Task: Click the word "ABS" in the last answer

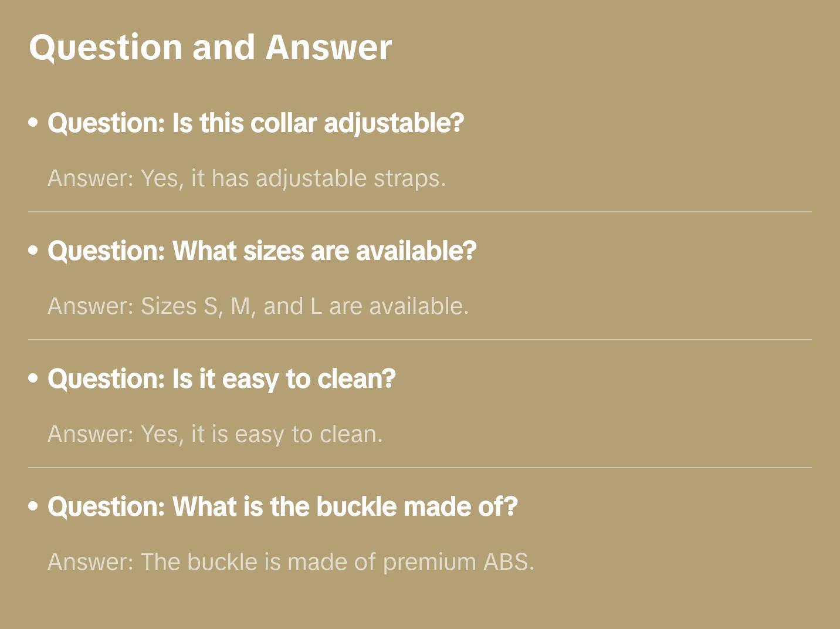Action: pos(508,562)
